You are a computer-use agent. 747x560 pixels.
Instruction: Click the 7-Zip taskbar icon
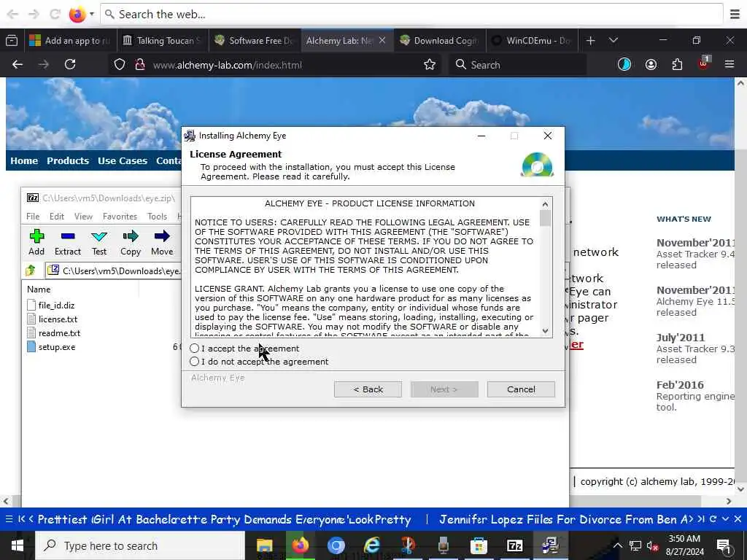[514, 545]
